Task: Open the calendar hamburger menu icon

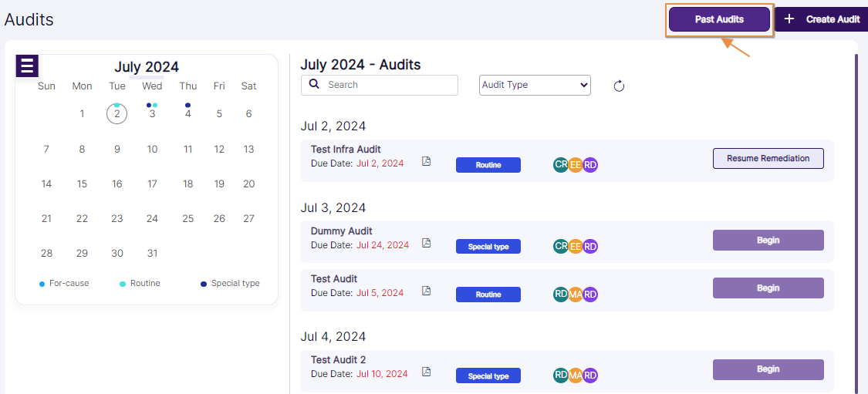Action: click(27, 66)
